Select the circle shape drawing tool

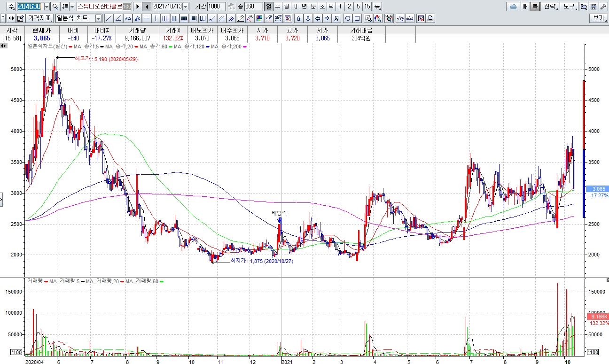pos(348,18)
